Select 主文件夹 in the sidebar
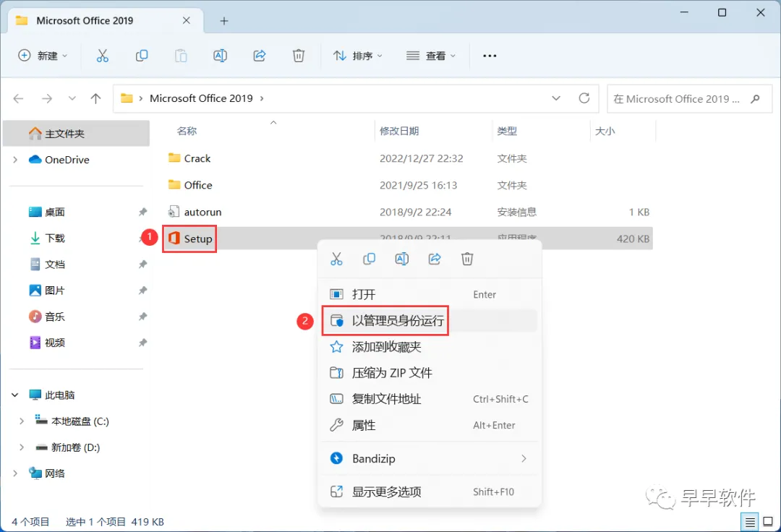The image size is (781, 532). (76, 134)
